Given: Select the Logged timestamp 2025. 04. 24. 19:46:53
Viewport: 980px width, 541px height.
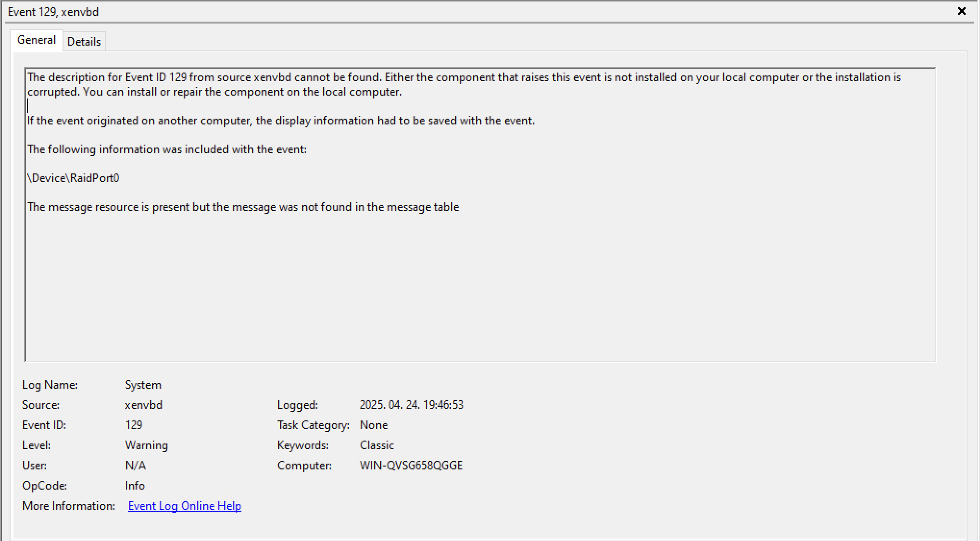Looking at the screenshot, I should coord(411,405).
